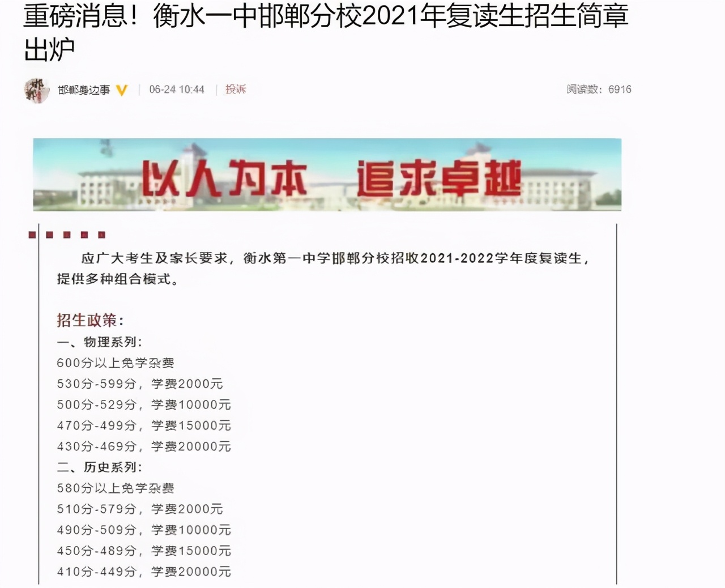This screenshot has height=588, width=725.
Task: Click the yellow V verification badge
Action: click(120, 90)
